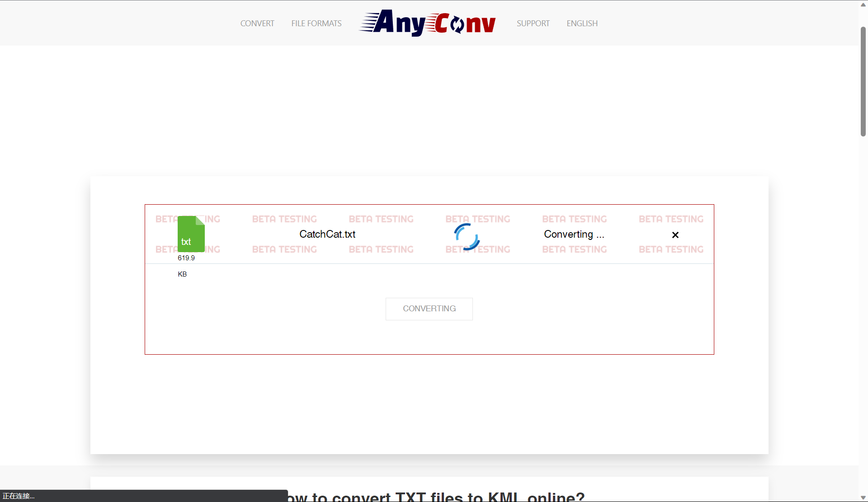
Task: Click the FILE FORMATS navigation icon
Action: 316,23
